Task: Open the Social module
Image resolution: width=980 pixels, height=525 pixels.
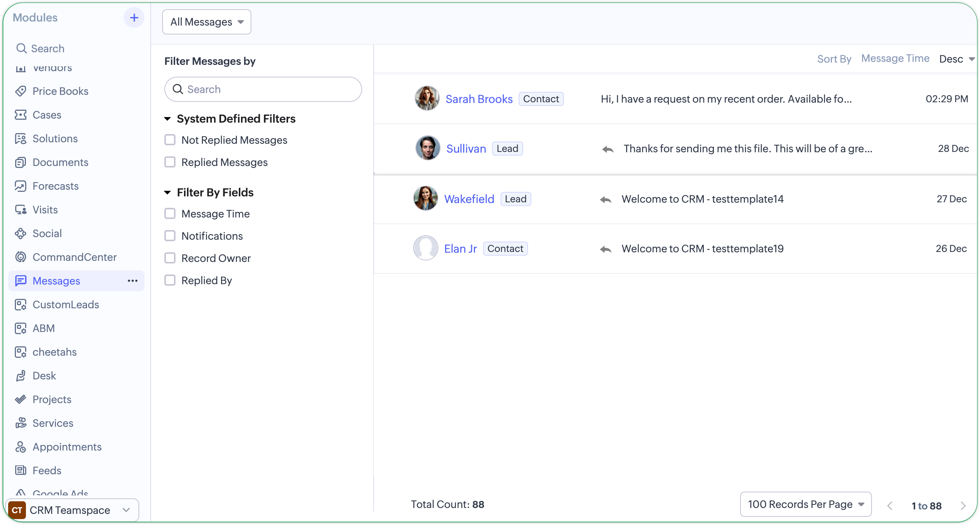Action: pyautogui.click(x=47, y=233)
